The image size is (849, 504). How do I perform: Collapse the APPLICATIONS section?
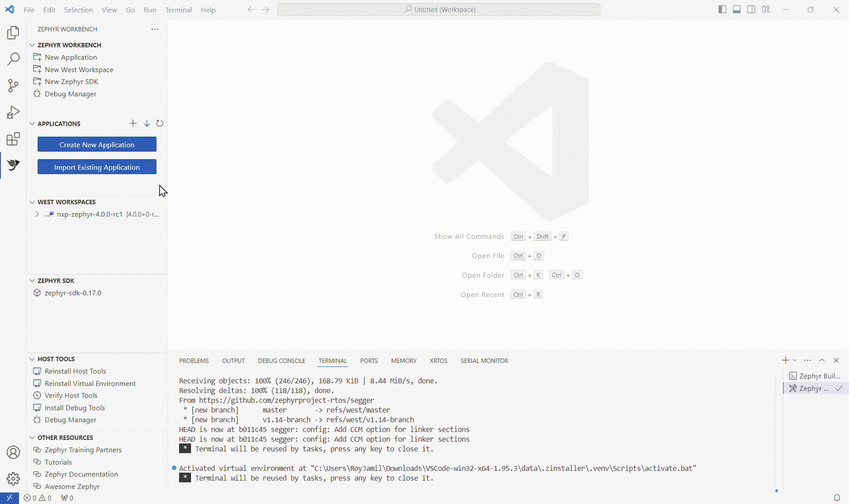[x=32, y=124]
